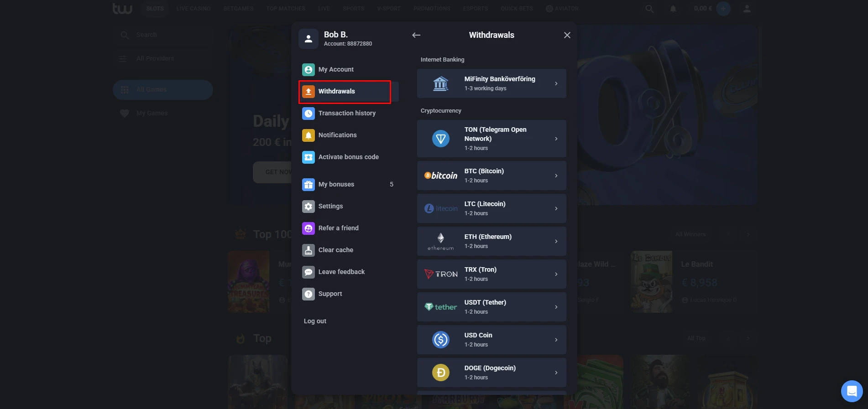The image size is (868, 409).
Task: Click the Account: 88872880 text
Action: [348, 44]
